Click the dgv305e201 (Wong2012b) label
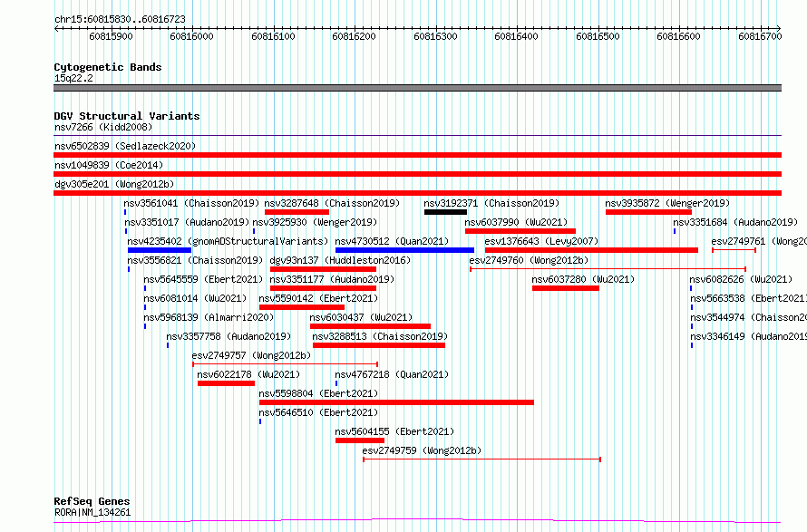Viewport: 807px width, 532px height. coord(114,184)
